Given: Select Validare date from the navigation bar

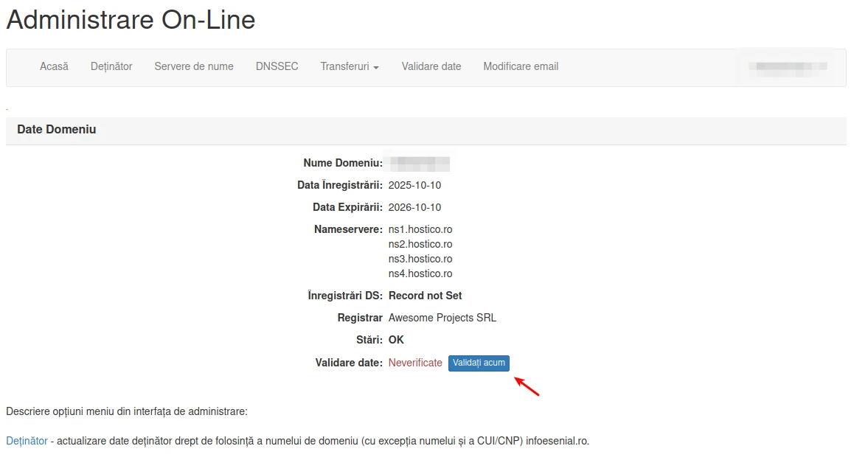Looking at the screenshot, I should click(431, 66).
